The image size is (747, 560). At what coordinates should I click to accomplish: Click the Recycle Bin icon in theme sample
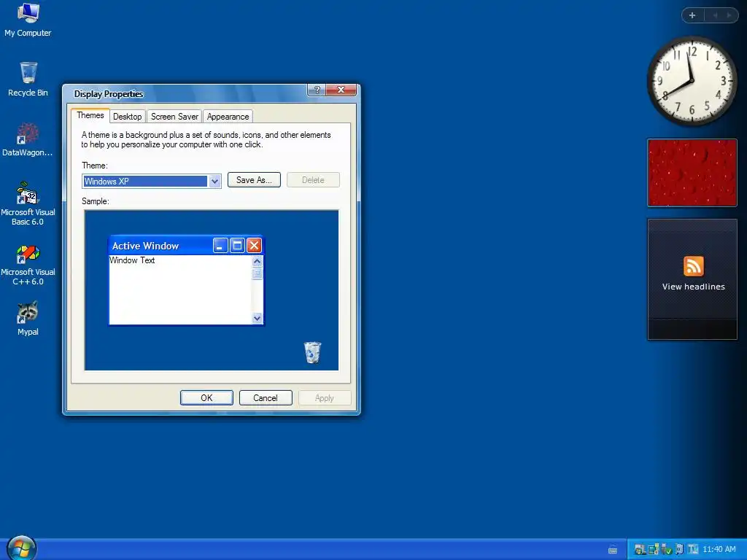(312, 352)
